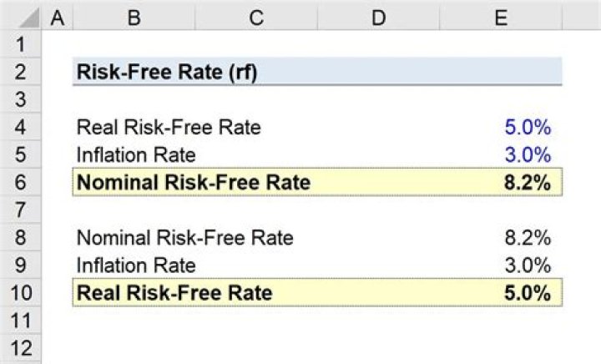The image size is (601, 364).
Task: Click the black 3.0% value in row 9
Action: coord(528,265)
